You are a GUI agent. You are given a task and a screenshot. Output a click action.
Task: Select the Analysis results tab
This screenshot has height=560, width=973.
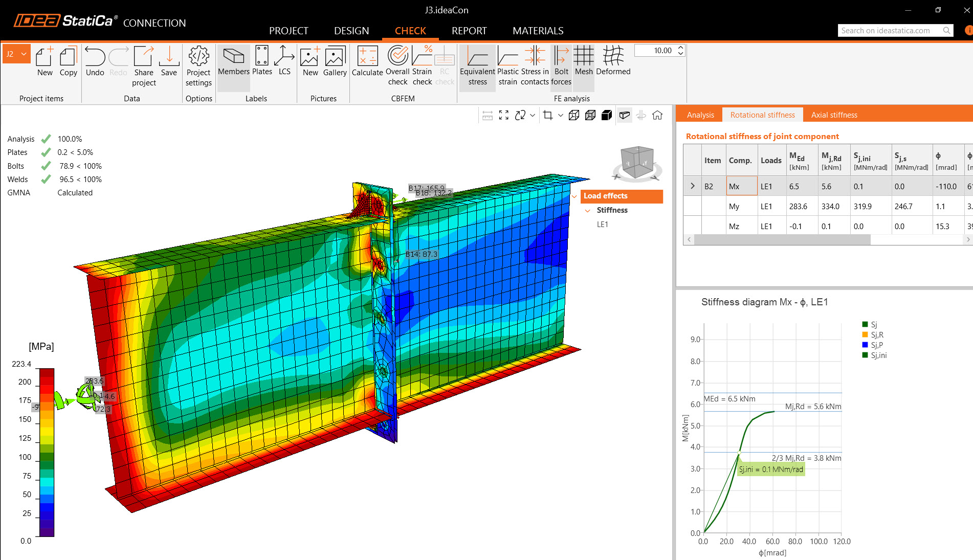click(x=700, y=115)
